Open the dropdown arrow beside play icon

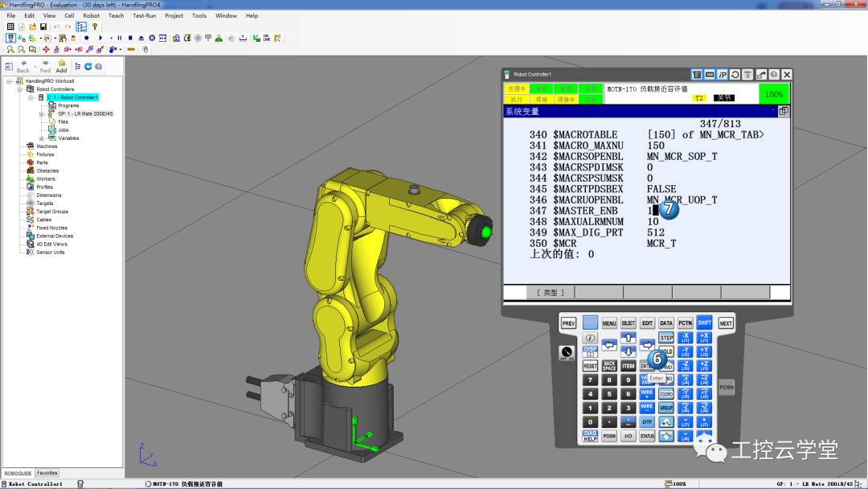coord(111,39)
